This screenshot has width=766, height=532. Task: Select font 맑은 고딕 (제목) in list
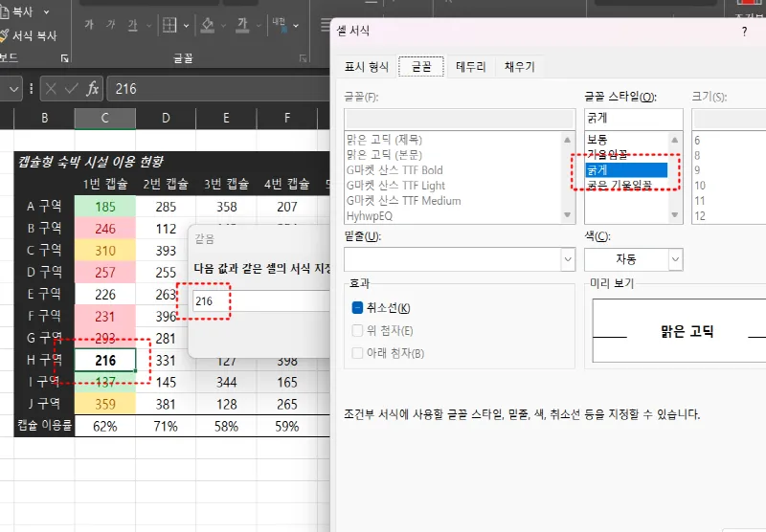(x=384, y=140)
